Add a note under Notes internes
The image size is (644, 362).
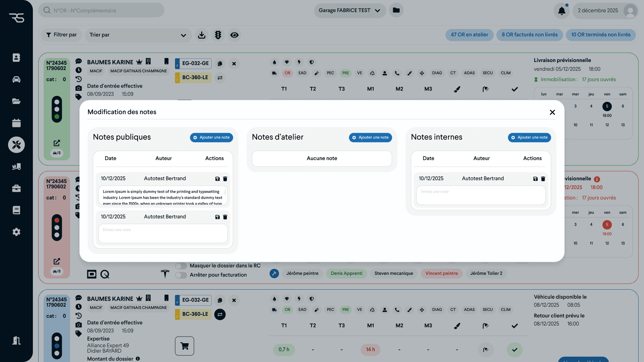[529, 137]
